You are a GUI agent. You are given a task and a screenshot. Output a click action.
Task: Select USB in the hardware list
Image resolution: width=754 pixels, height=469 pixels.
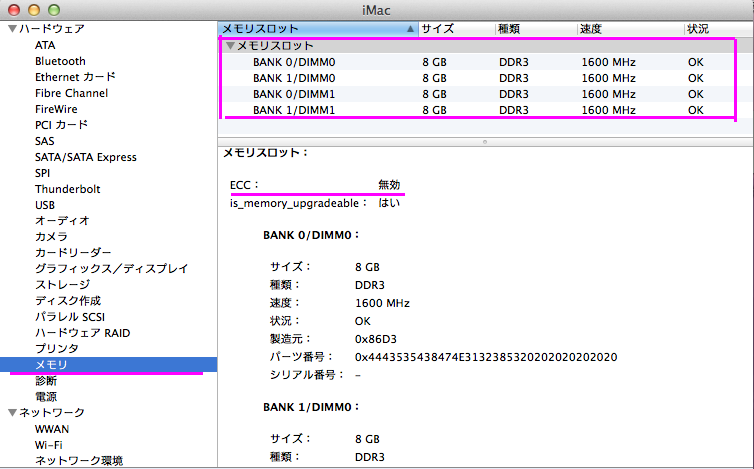(x=46, y=205)
